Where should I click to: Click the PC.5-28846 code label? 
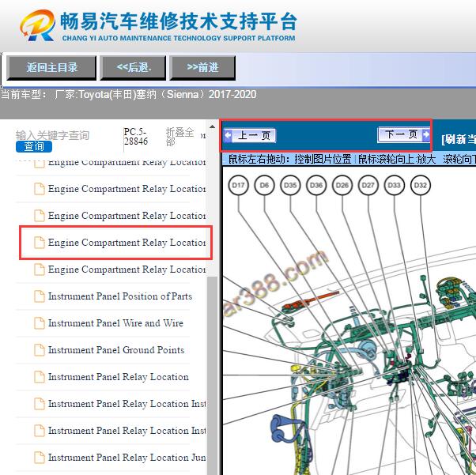pyautogui.click(x=136, y=137)
